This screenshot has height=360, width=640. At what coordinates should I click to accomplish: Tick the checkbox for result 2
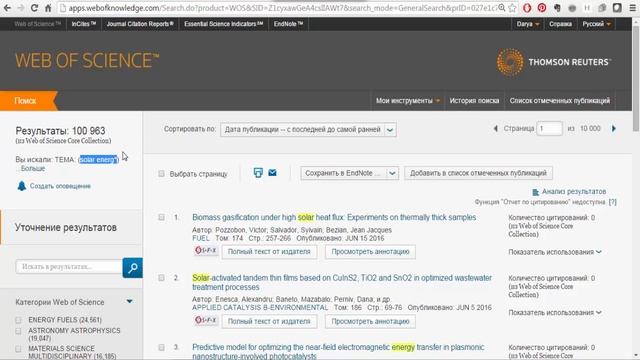(161, 278)
